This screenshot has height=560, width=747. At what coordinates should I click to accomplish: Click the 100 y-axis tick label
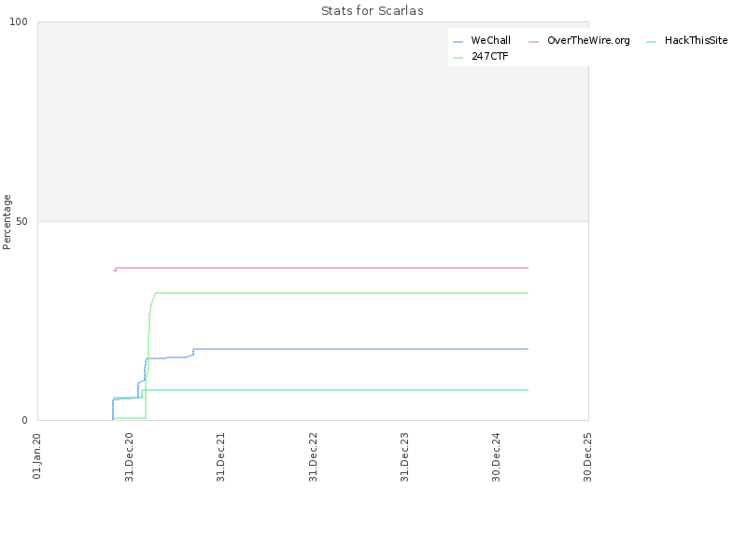[x=19, y=21]
